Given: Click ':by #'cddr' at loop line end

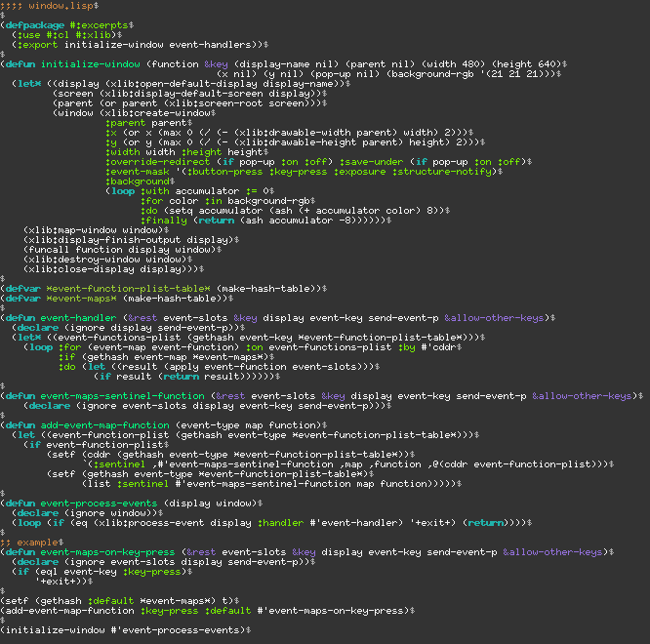Looking at the screenshot, I should click(427, 347).
